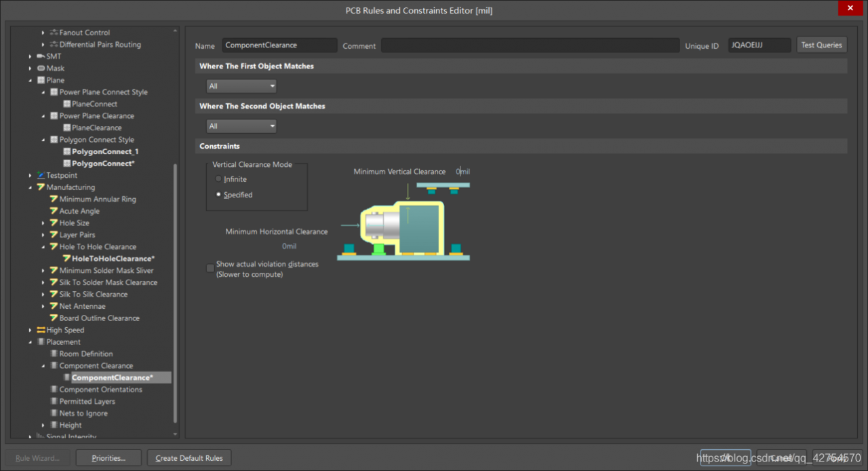Click the Minimum Annular Ring icon
Screen dimensions: 868x471
(54, 199)
